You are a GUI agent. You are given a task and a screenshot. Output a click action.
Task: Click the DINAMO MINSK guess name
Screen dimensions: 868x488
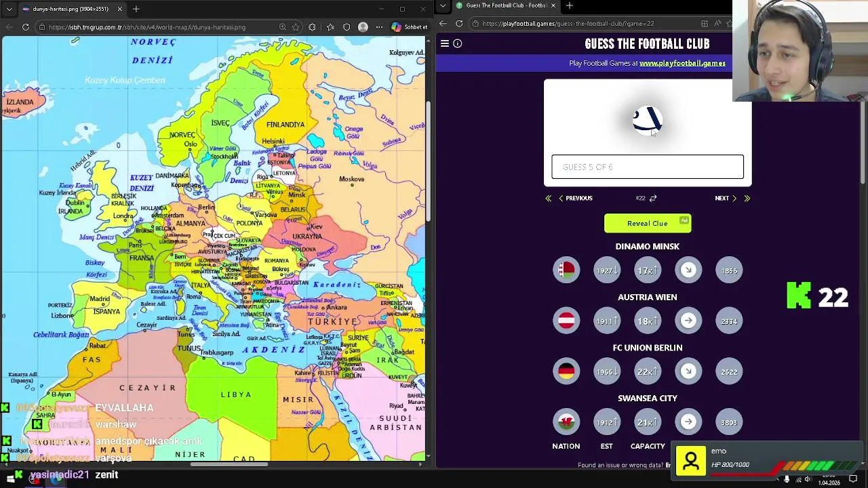[x=648, y=247]
